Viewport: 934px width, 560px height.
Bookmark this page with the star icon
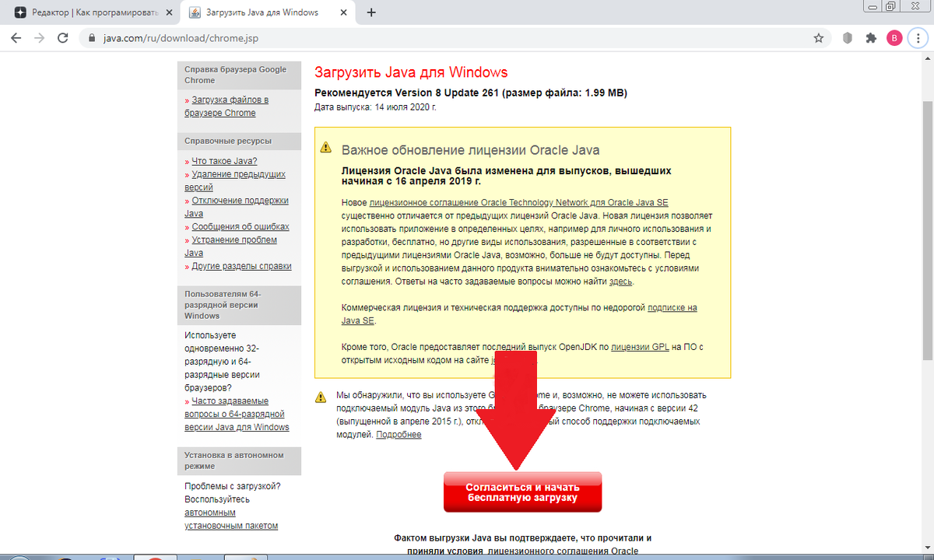[x=818, y=37]
